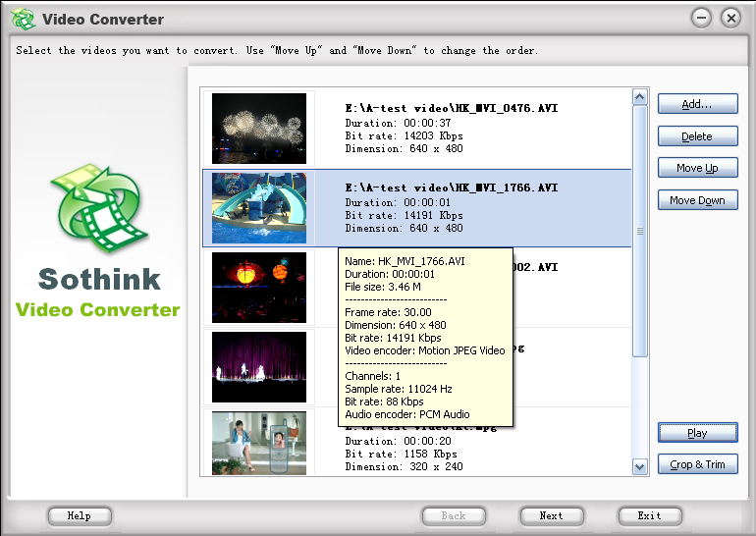Click tooltip line 'Audio encoder: PCM Audio'
This screenshot has width=756, height=536.
[x=406, y=414]
